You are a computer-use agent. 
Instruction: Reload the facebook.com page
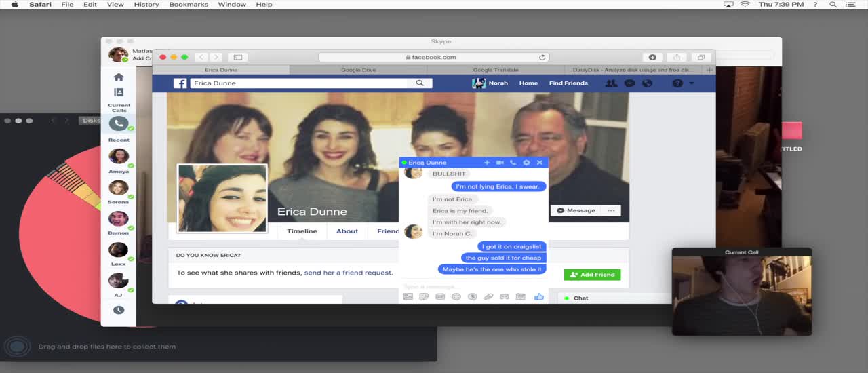point(542,58)
